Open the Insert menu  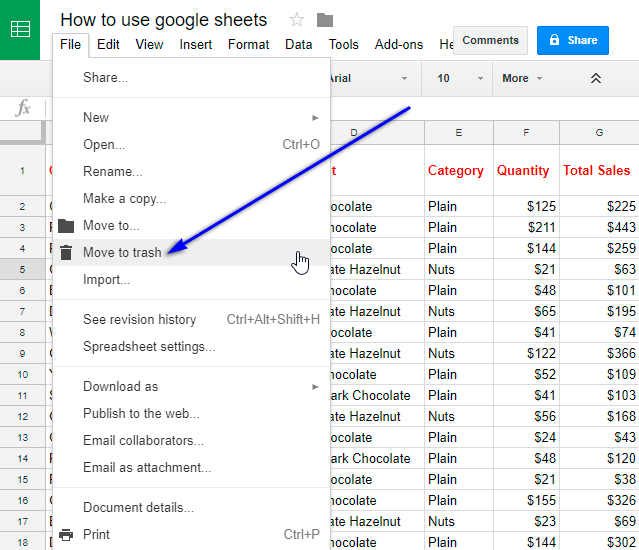click(196, 44)
